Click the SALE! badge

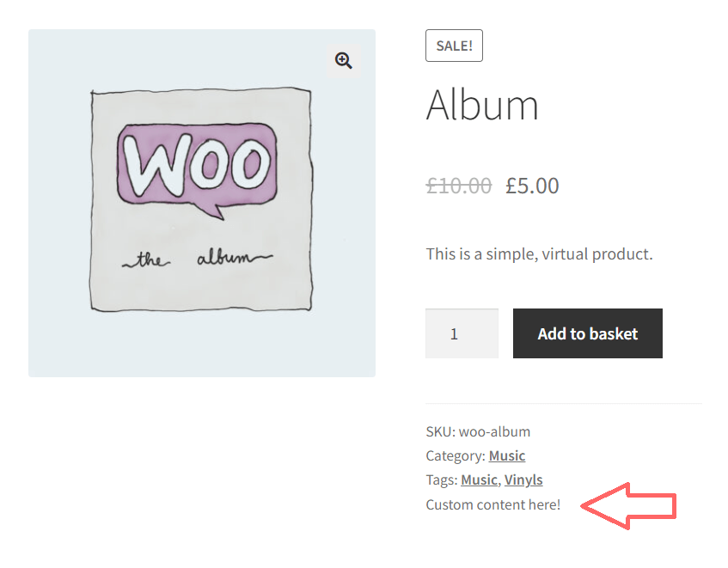[x=454, y=45]
